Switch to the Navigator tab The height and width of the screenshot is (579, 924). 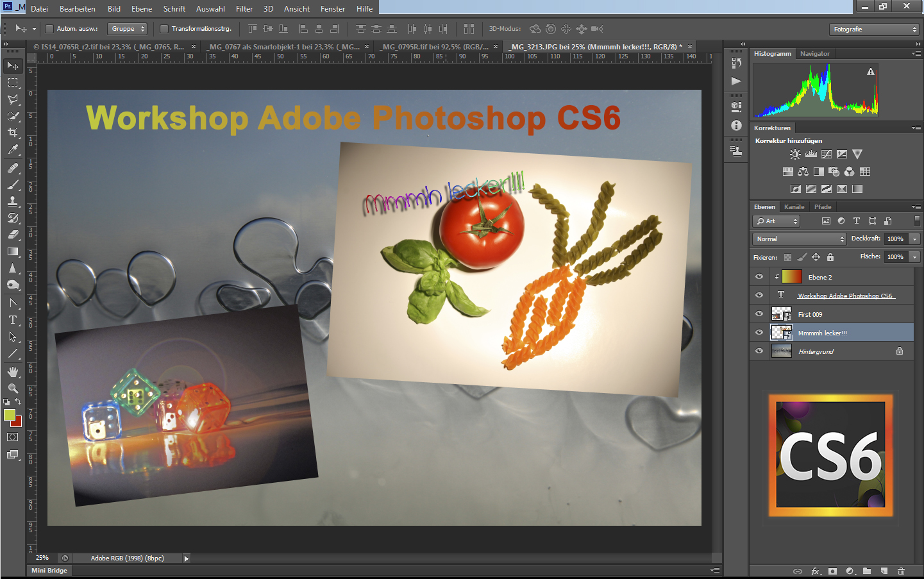coord(815,54)
